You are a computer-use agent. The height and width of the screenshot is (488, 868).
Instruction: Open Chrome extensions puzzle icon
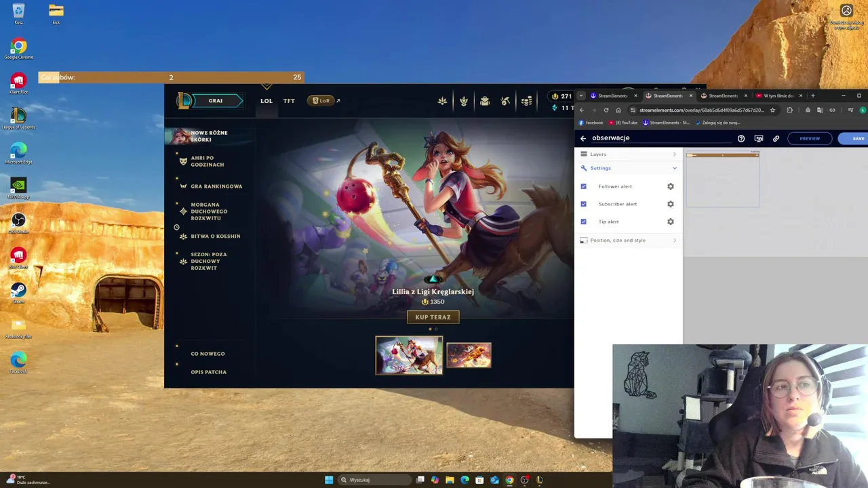789,110
